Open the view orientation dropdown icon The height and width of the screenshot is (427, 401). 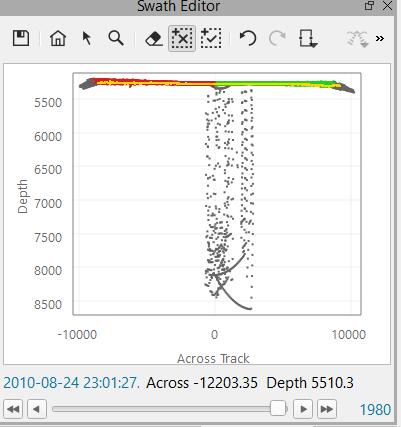[x=308, y=38]
